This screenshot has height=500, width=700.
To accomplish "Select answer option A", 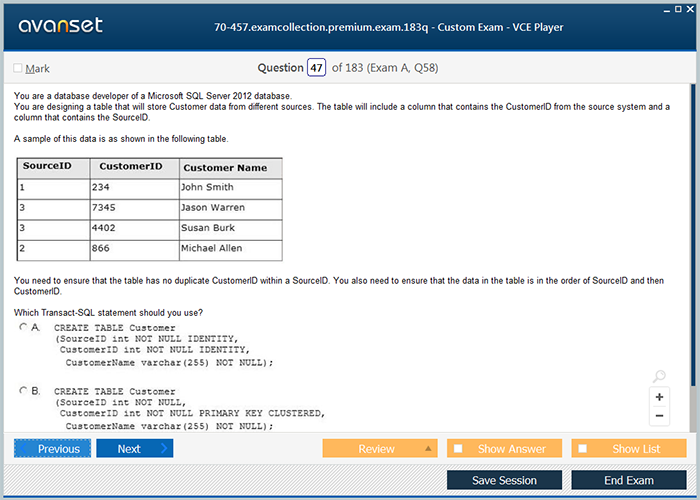I will pyautogui.click(x=23, y=327).
